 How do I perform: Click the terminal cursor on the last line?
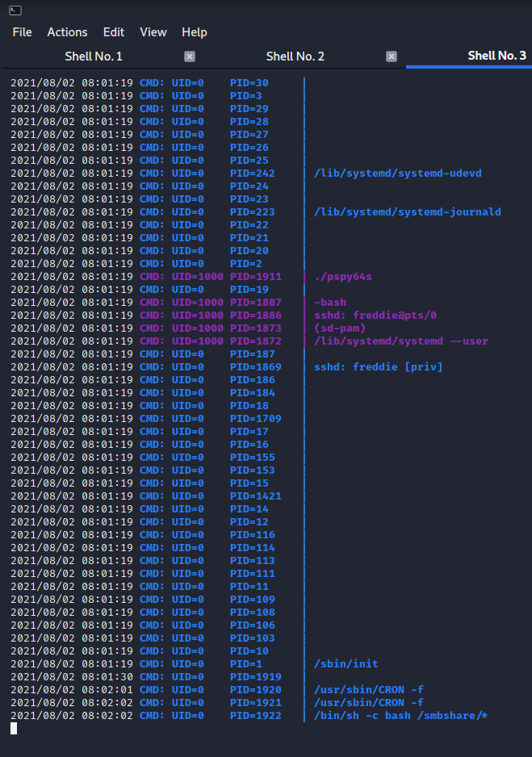14,729
